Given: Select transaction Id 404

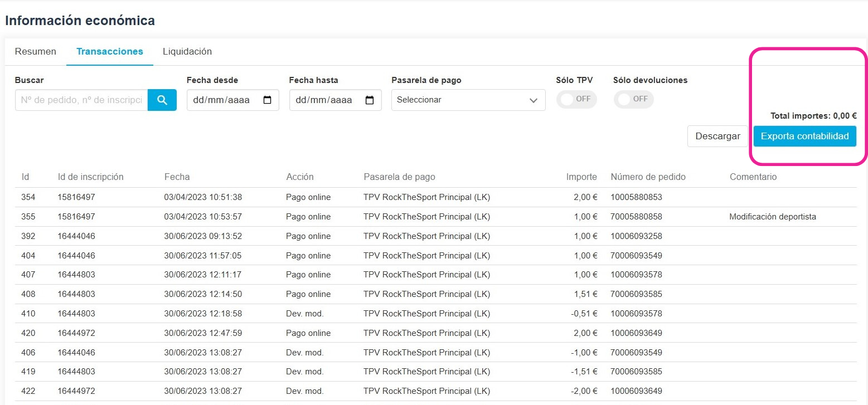Looking at the screenshot, I should click(x=28, y=256).
